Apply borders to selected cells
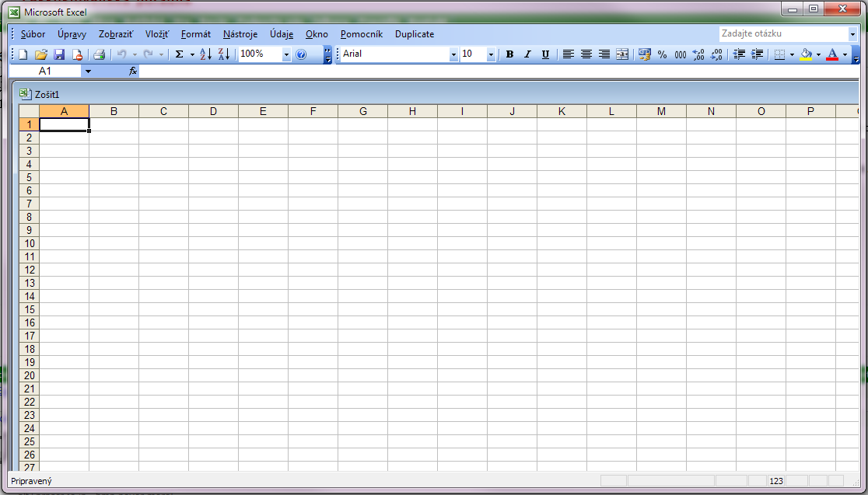The height and width of the screenshot is (495, 868). click(x=779, y=54)
